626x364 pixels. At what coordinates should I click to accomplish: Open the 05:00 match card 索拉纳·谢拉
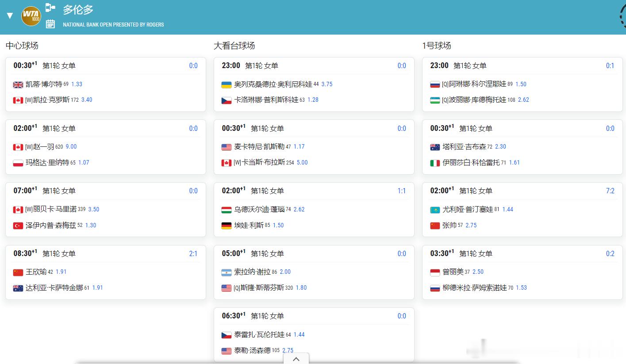(314, 272)
